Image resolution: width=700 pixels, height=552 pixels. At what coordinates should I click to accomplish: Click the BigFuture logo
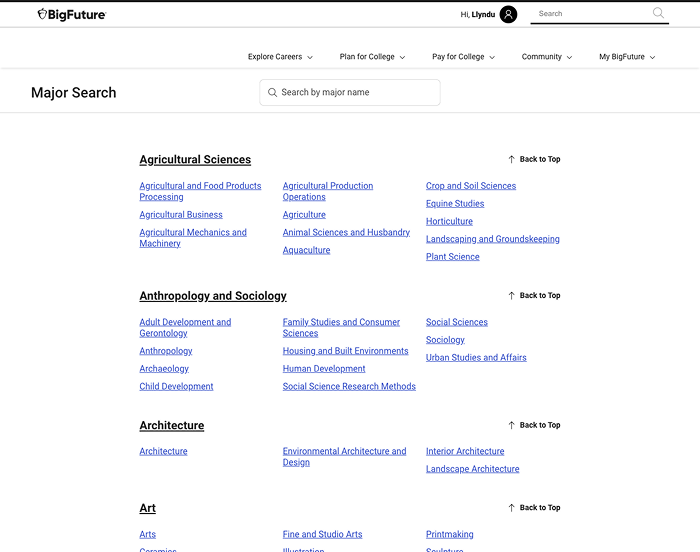(x=72, y=14)
